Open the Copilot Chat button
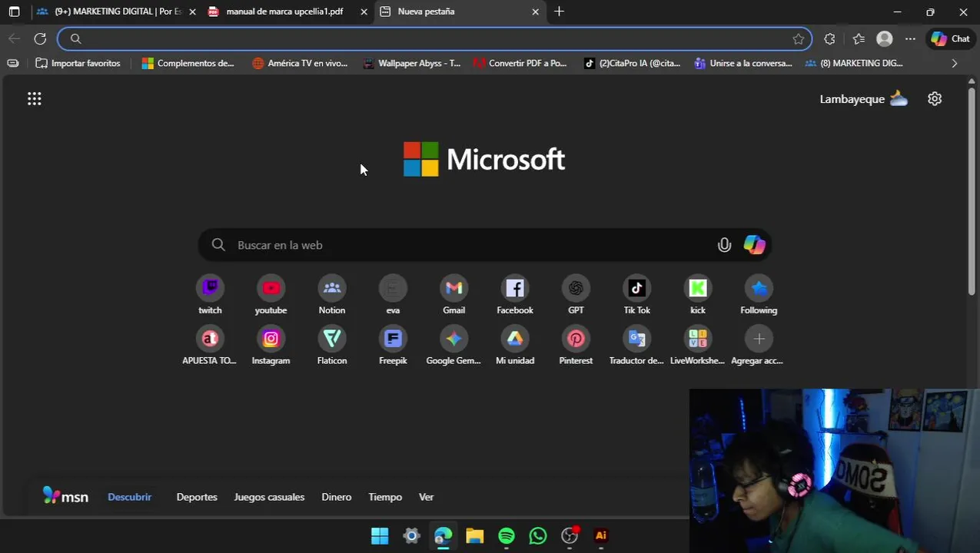 tap(950, 38)
